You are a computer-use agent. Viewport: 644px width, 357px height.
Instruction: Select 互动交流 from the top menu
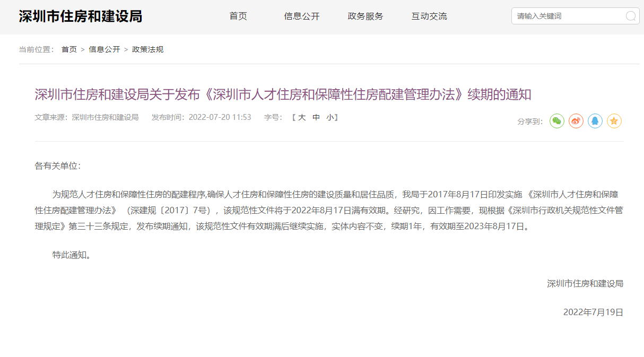coord(429,16)
